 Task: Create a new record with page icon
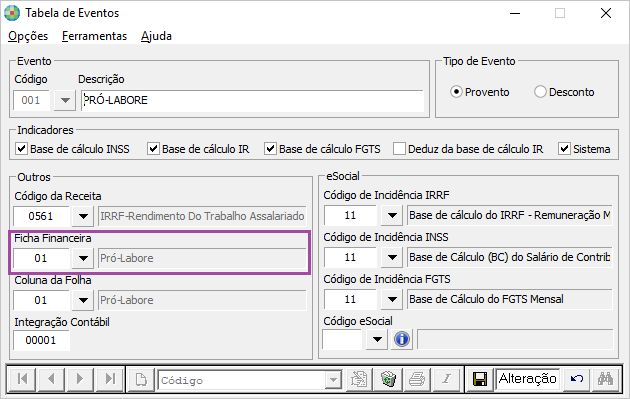pyautogui.click(x=141, y=379)
